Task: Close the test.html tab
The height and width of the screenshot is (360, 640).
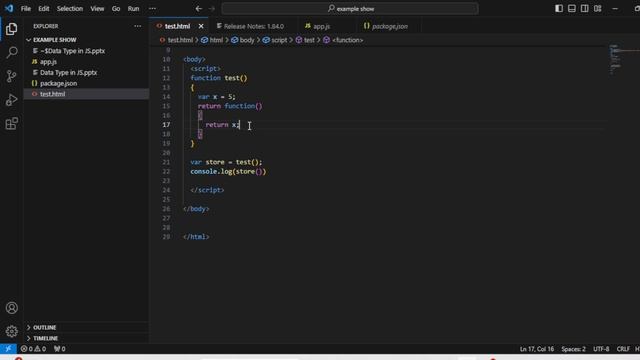Action: 201,26
